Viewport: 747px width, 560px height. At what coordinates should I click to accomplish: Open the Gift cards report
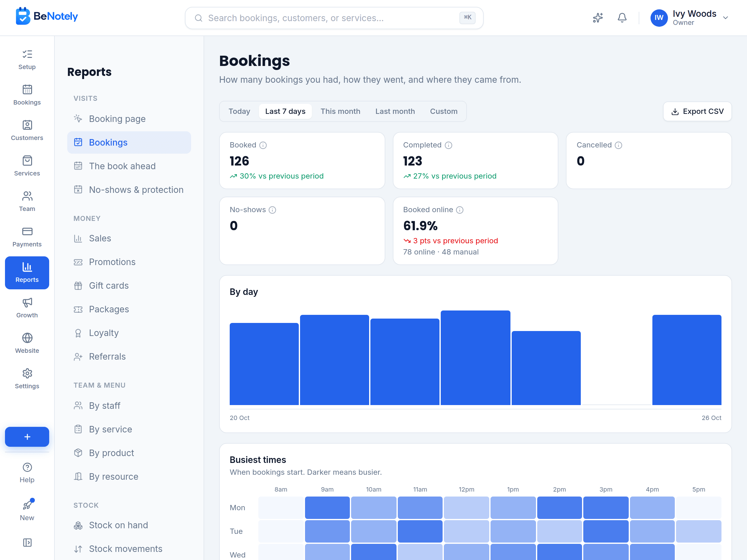[x=129, y=286]
